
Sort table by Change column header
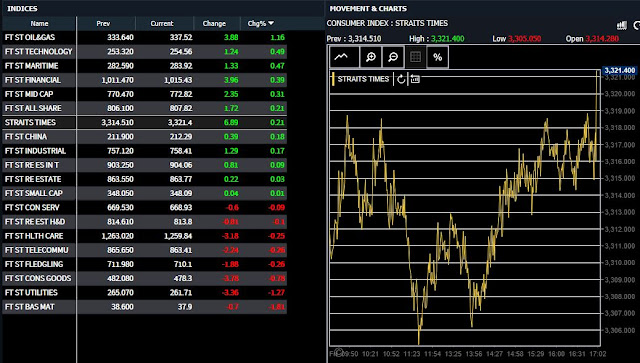point(214,24)
